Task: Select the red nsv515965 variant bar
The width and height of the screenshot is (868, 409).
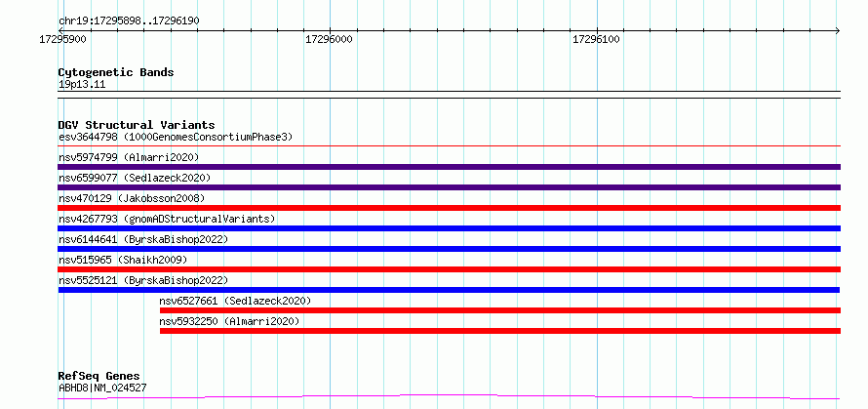Action: [450, 269]
